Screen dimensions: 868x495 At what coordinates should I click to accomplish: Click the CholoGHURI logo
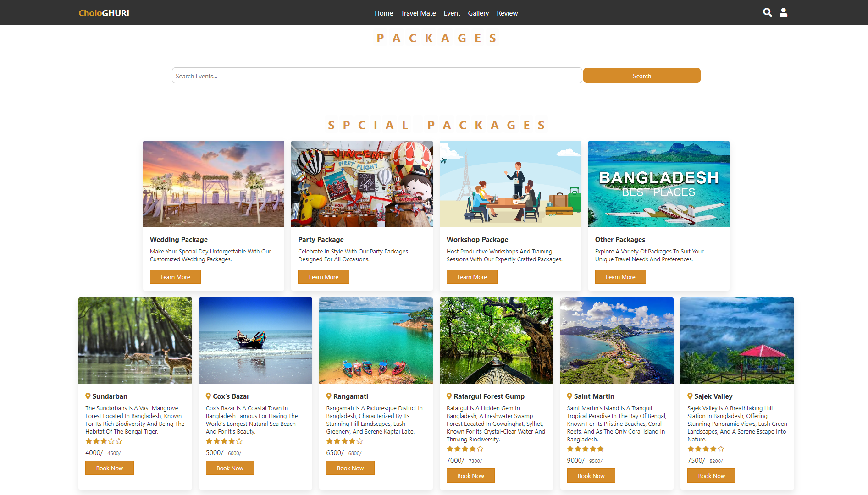103,13
